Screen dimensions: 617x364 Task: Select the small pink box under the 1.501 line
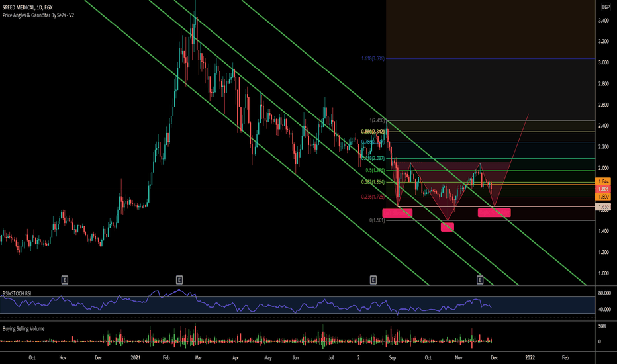pyautogui.click(x=448, y=227)
